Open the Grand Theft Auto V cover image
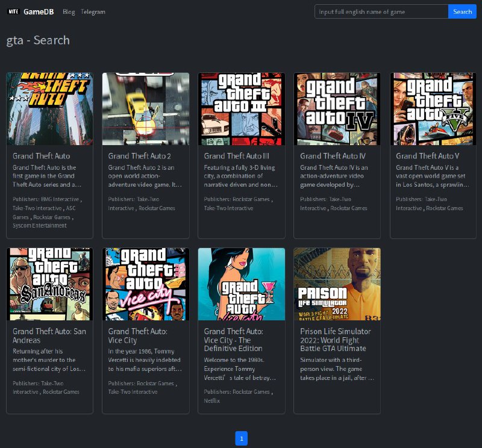Viewport: 482px width, 448px height. pyautogui.click(x=433, y=109)
